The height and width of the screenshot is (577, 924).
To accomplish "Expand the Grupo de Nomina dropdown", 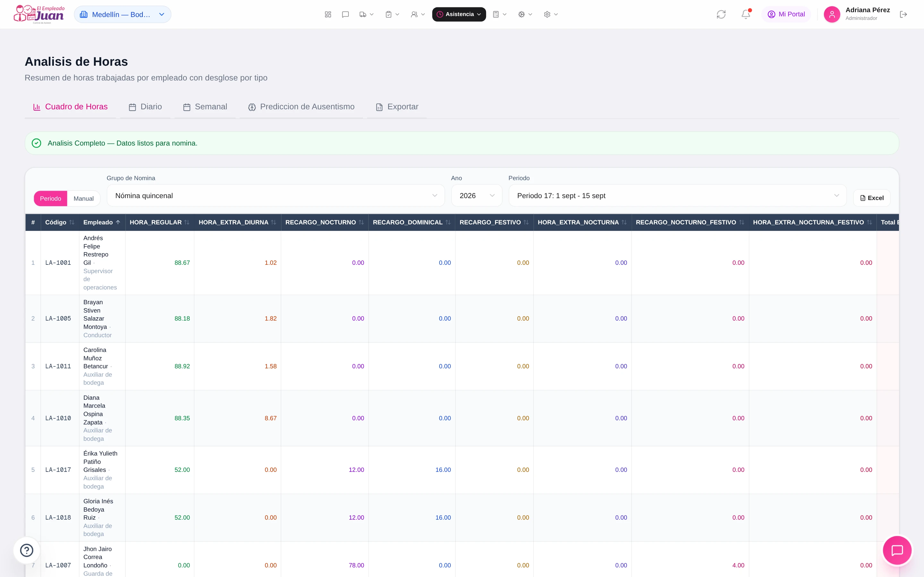I will (276, 196).
